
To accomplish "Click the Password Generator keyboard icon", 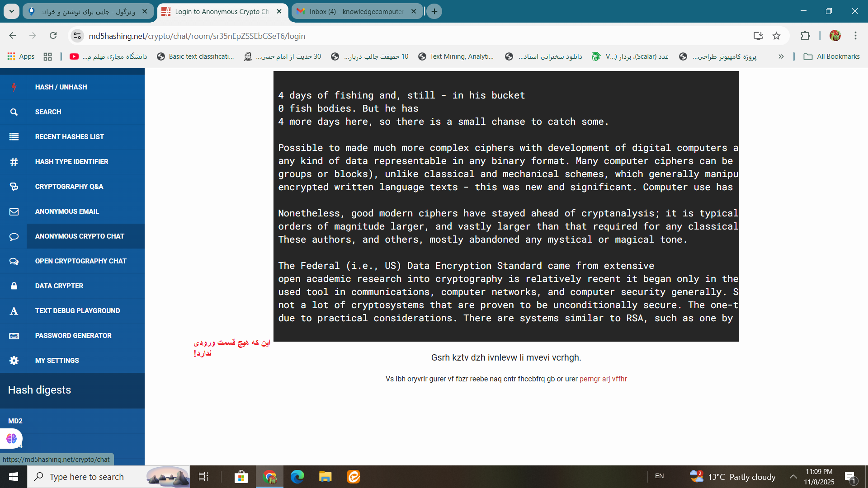I will [x=14, y=336].
